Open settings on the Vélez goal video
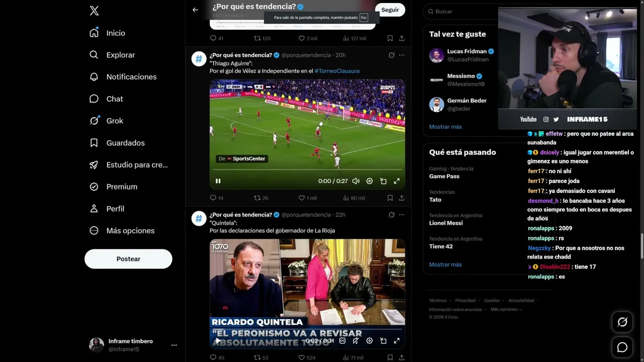 point(369,181)
